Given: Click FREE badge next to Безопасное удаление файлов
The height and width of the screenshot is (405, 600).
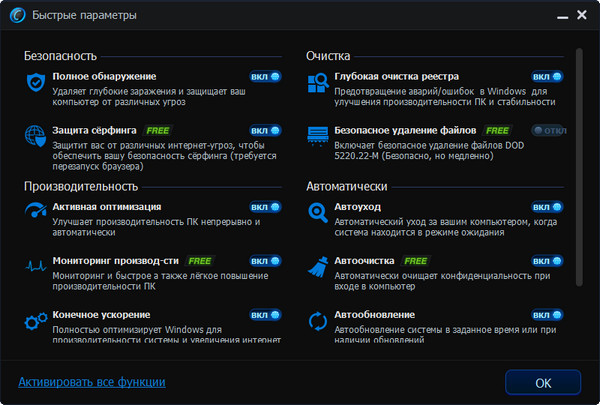Looking at the screenshot, I should coord(497,131).
